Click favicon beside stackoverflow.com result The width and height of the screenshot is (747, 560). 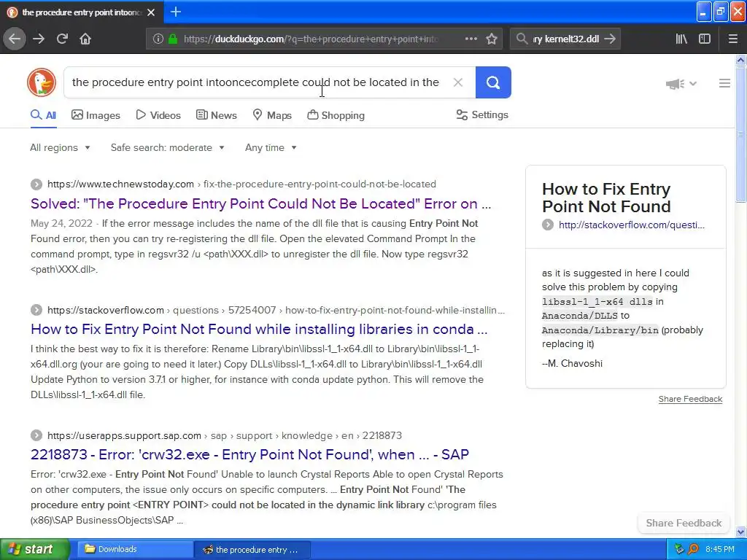tap(36, 310)
